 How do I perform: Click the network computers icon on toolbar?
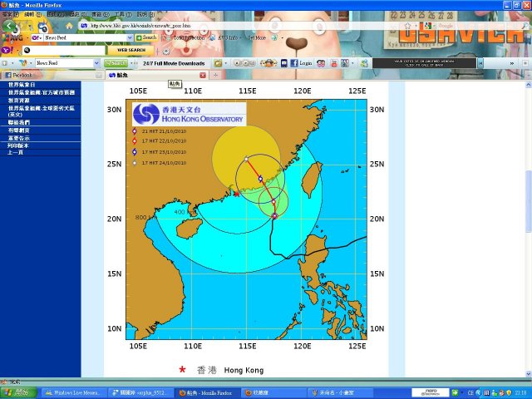(x=364, y=63)
